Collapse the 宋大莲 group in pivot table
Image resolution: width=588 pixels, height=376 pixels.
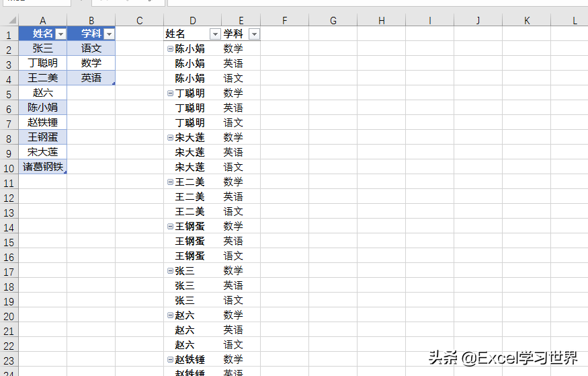point(170,138)
